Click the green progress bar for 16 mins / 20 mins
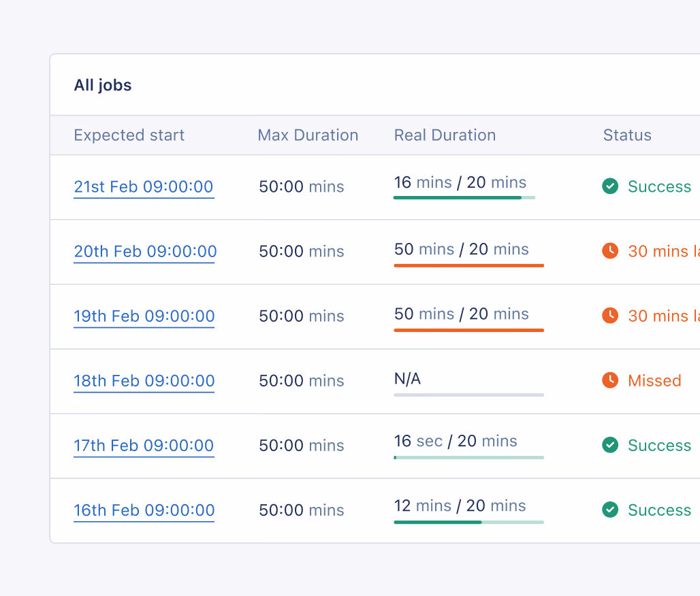The height and width of the screenshot is (596, 700). click(464, 198)
